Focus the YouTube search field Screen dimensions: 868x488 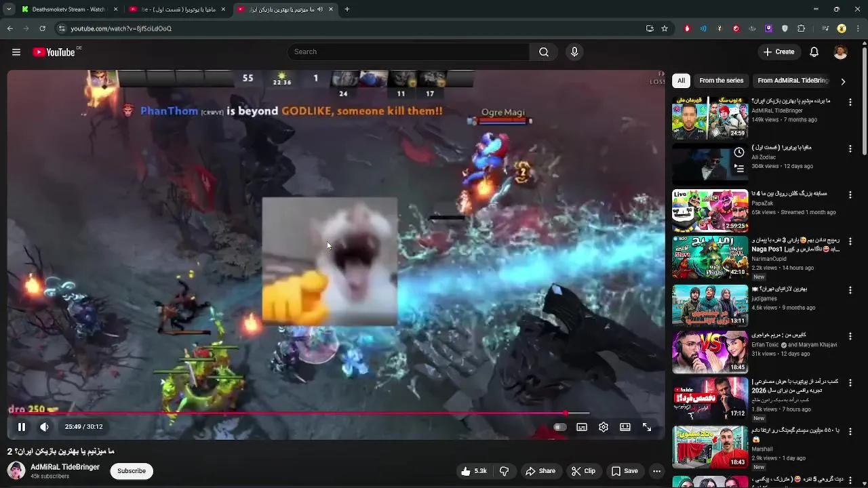pos(408,52)
